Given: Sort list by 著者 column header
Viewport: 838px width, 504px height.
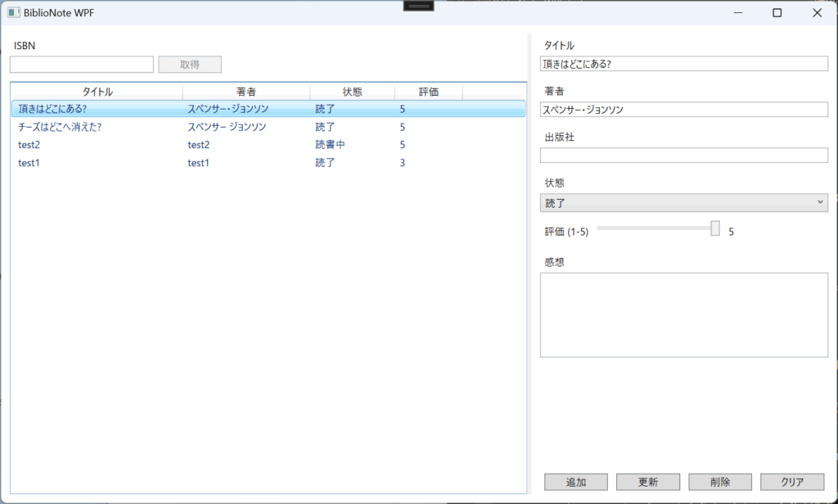Looking at the screenshot, I should 246,92.
